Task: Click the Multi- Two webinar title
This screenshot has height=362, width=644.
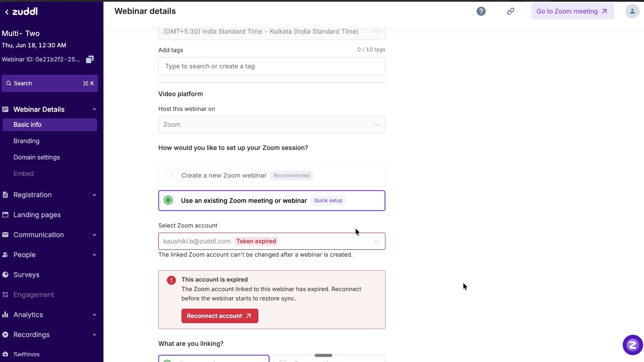Action: click(x=21, y=33)
